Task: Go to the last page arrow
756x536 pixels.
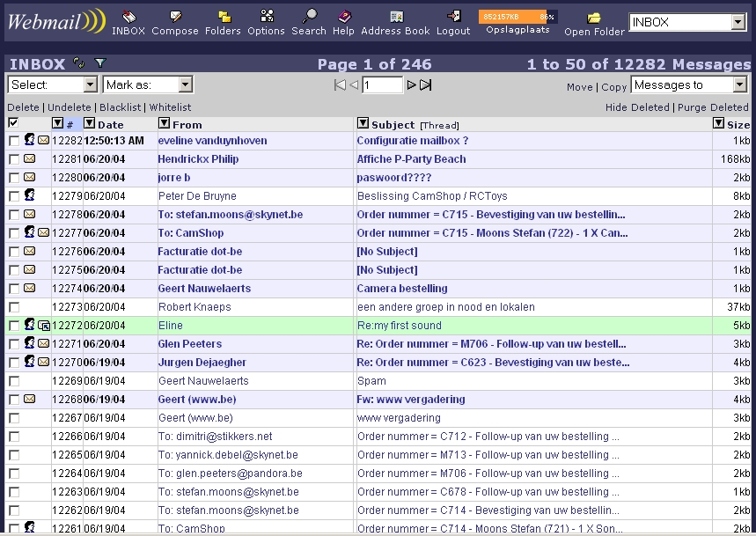Action: [426, 85]
